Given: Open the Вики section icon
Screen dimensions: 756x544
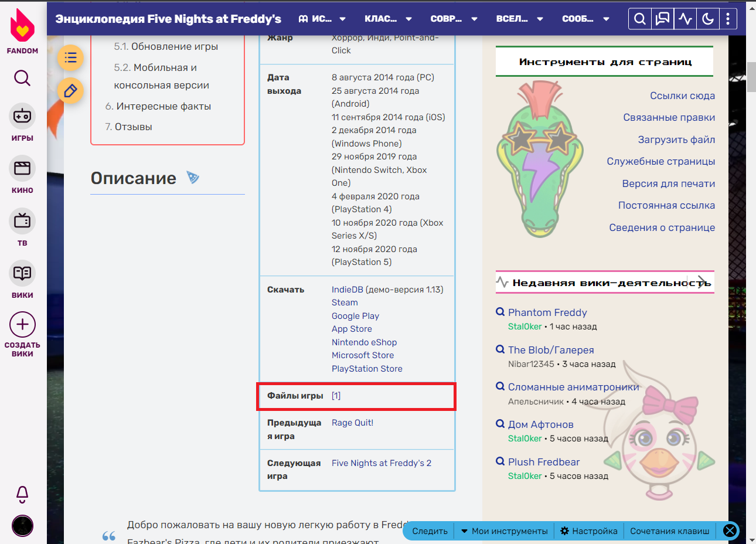Looking at the screenshot, I should (x=22, y=273).
